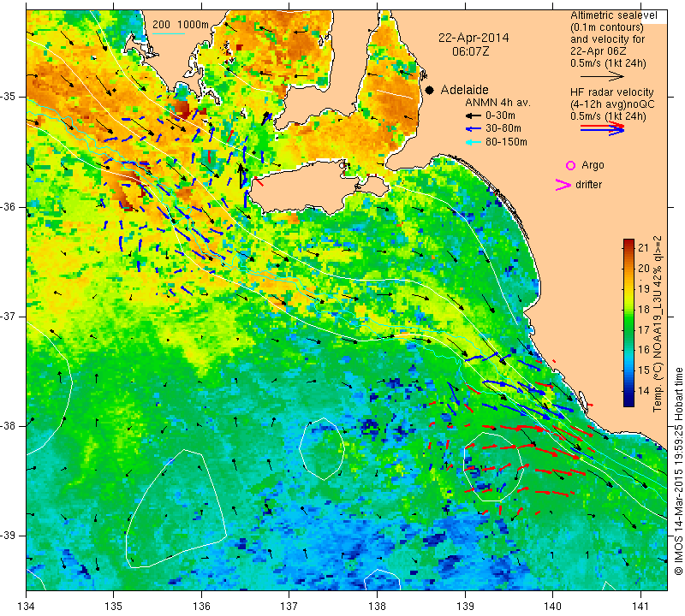Click the longitude axis label 139
The height and width of the screenshot is (616, 685).
(x=465, y=606)
